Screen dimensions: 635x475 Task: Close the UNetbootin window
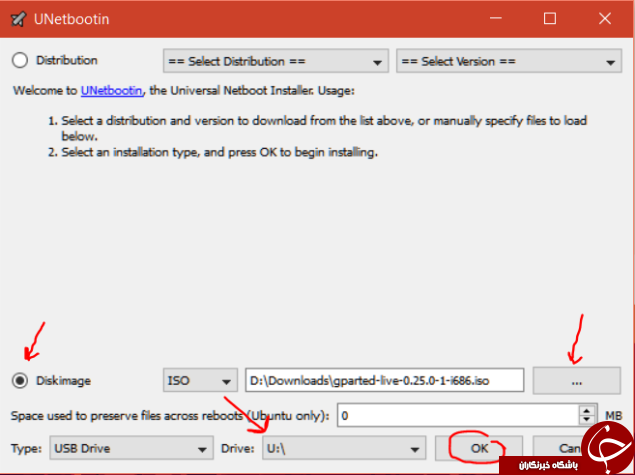coord(605,19)
